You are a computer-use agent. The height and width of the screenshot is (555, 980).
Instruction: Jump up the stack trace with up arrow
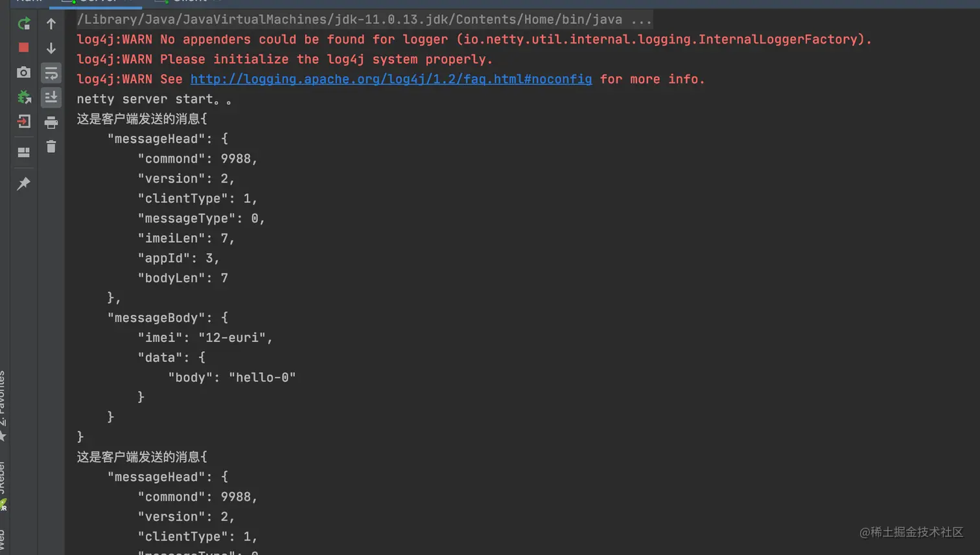point(51,24)
